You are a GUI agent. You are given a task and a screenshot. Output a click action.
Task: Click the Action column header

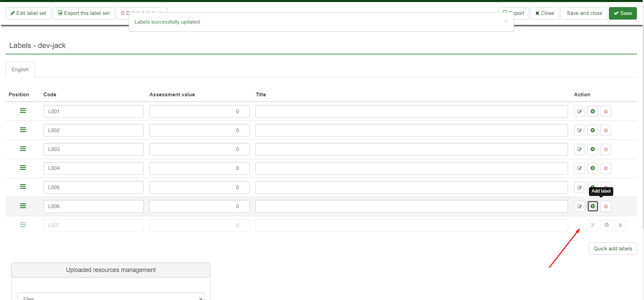point(582,95)
